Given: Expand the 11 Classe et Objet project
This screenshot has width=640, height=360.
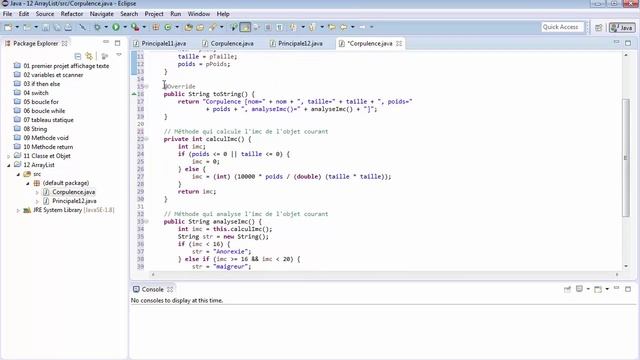Looking at the screenshot, I should (x=9, y=156).
